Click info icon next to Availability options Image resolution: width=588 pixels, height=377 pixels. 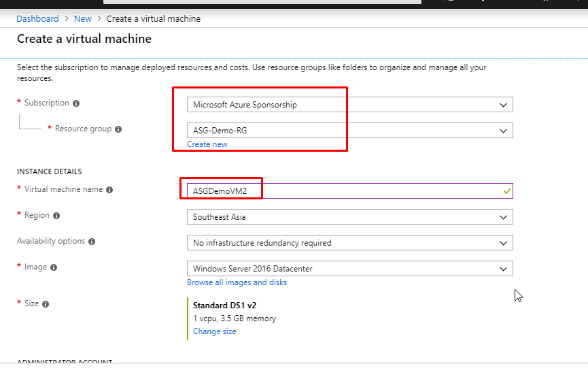pos(92,242)
